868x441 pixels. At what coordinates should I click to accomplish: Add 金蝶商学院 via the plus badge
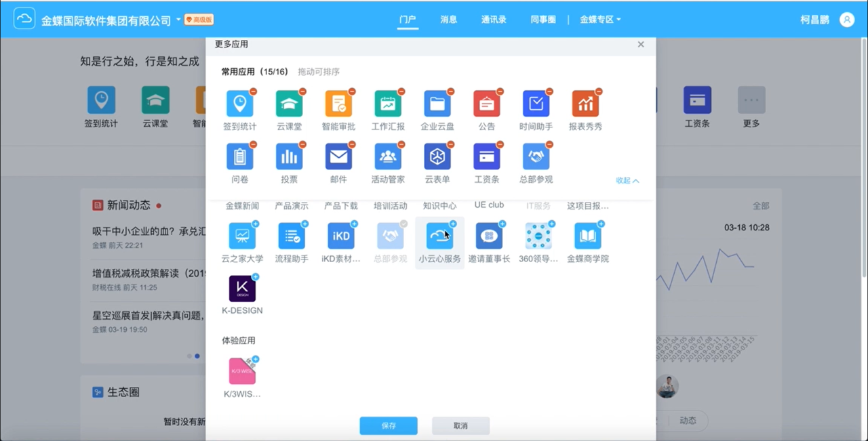pyautogui.click(x=601, y=224)
